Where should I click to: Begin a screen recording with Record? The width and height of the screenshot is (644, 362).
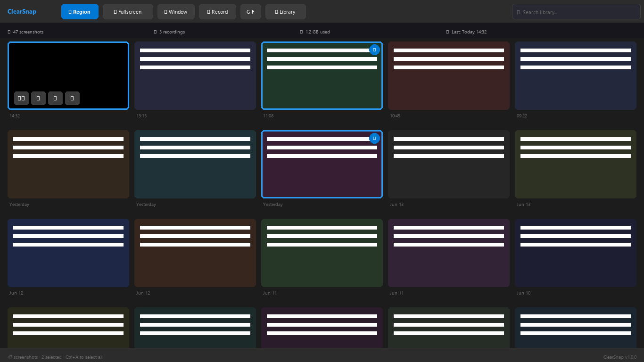coord(217,12)
